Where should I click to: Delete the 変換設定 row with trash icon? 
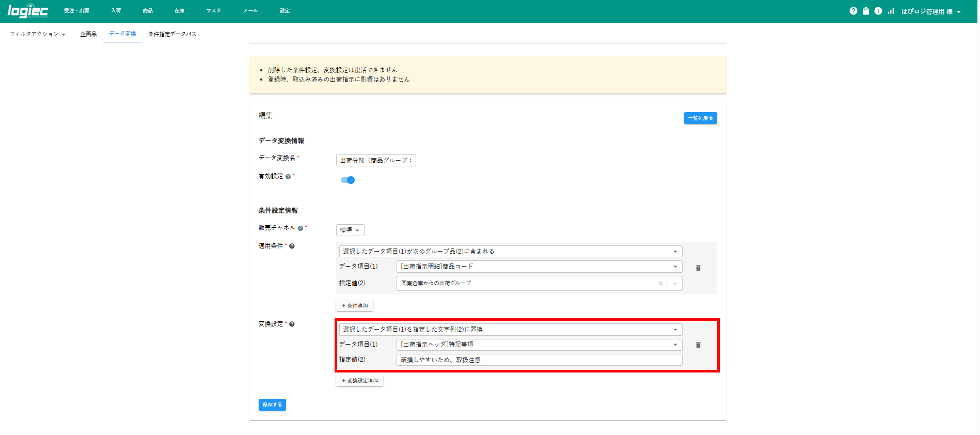(x=698, y=345)
